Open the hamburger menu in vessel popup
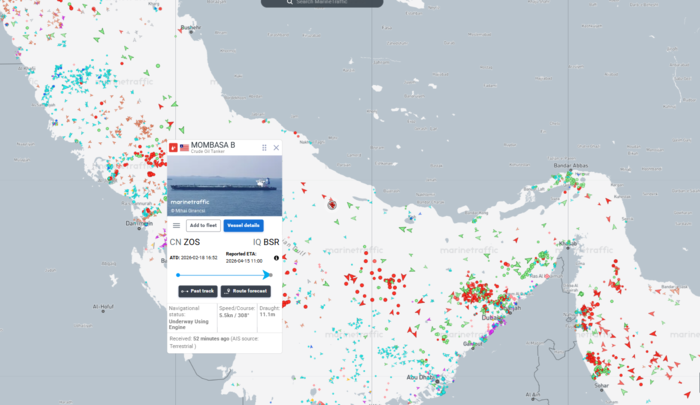 click(x=177, y=225)
